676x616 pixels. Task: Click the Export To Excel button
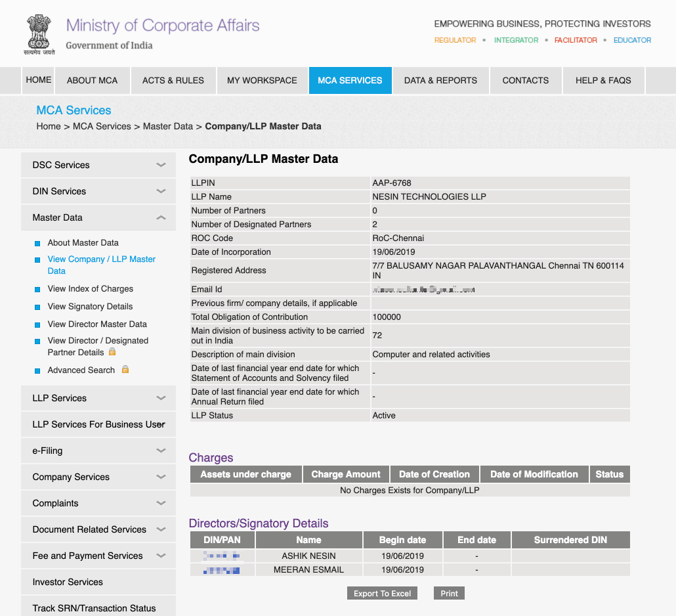pyautogui.click(x=383, y=593)
